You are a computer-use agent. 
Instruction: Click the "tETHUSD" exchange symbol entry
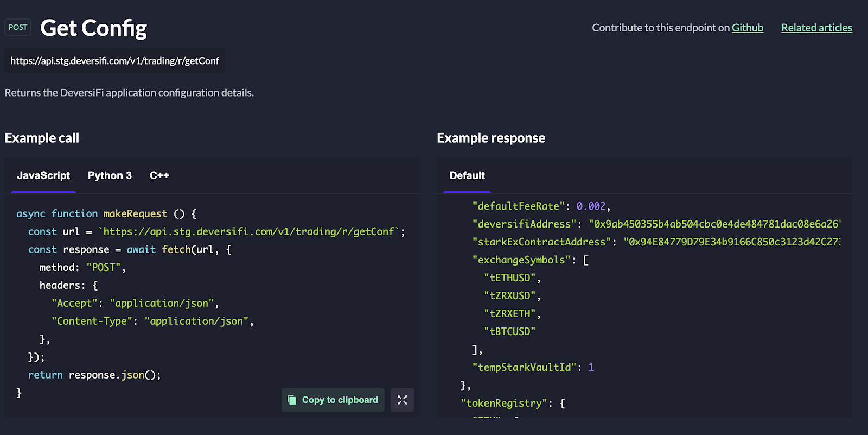point(510,278)
